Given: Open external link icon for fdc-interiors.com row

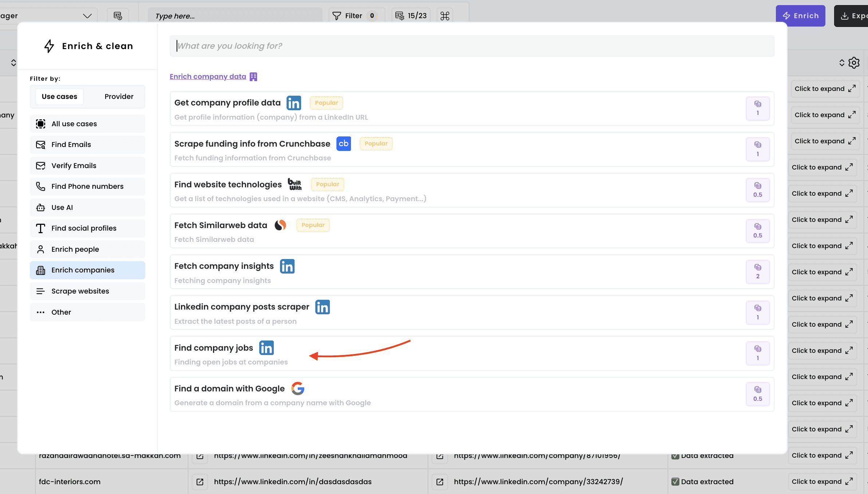Looking at the screenshot, I should (200, 482).
